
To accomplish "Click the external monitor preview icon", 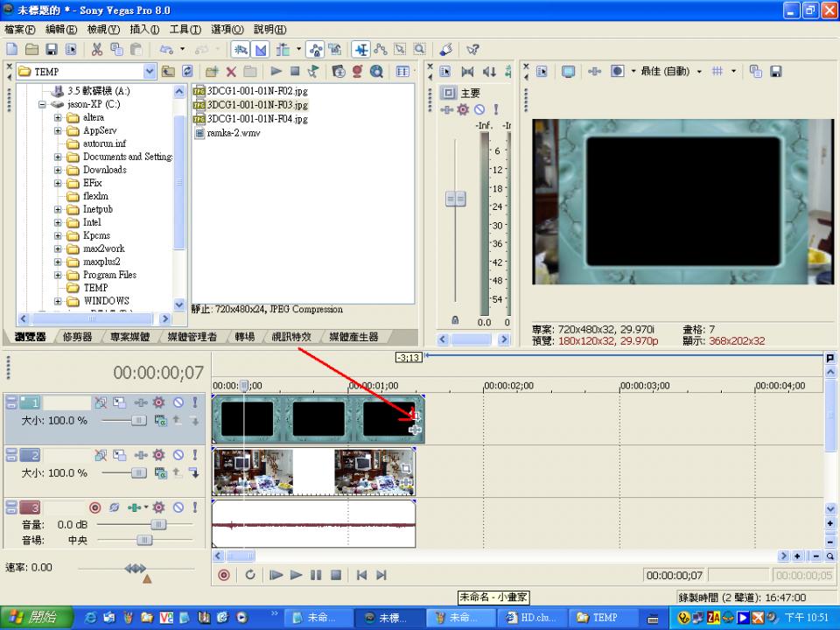I will [568, 72].
